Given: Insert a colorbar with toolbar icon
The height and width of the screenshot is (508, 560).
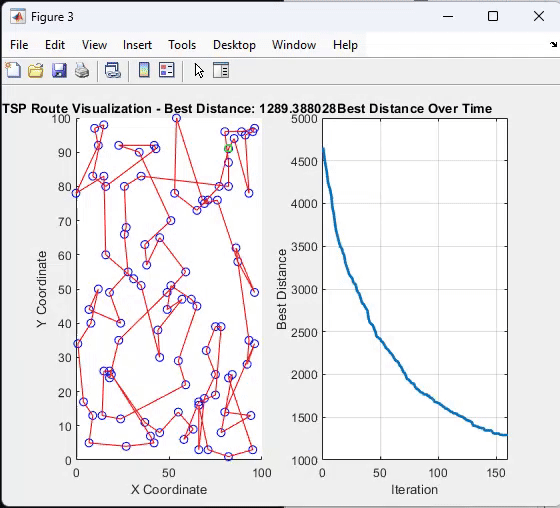Looking at the screenshot, I should point(144,70).
